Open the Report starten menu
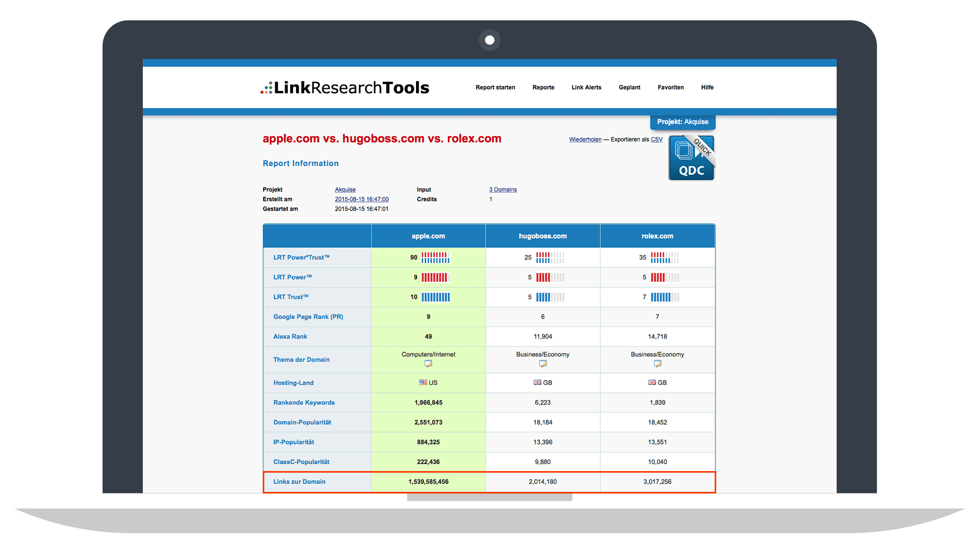Viewport: 980px width, 553px height. (495, 88)
